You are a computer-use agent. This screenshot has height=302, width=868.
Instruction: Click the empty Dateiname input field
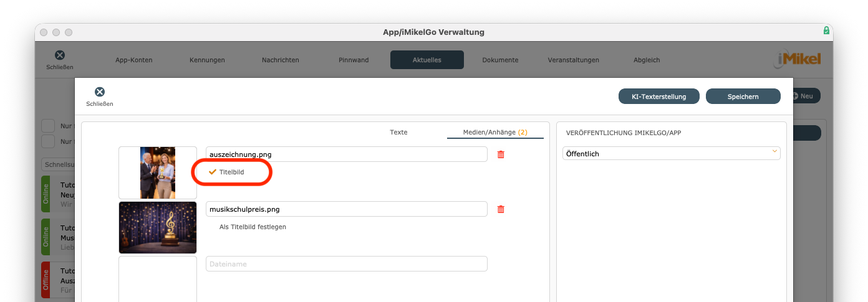346,264
